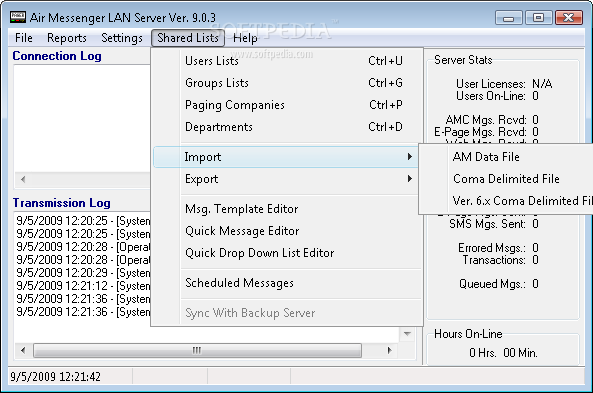The height and width of the screenshot is (393, 593).
Task: Click Air Messenger app icon in title bar
Action: point(18,17)
